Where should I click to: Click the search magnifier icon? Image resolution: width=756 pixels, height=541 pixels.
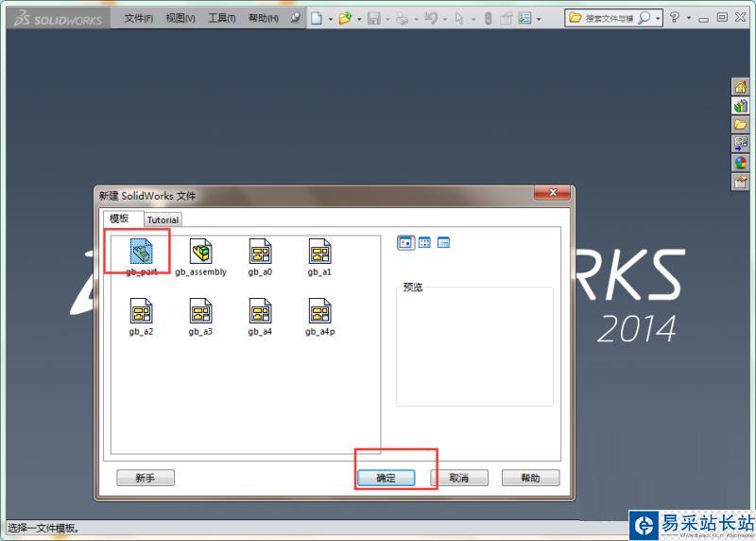coord(644,18)
